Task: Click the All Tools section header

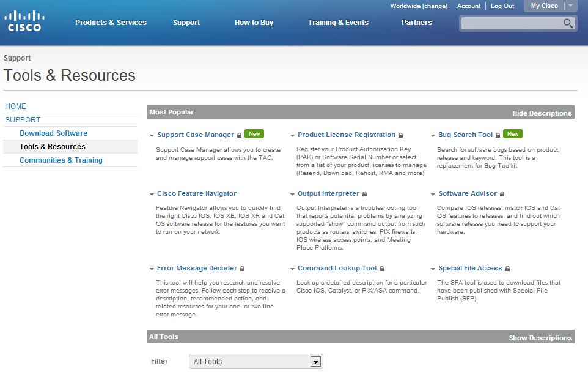Action: click(163, 337)
